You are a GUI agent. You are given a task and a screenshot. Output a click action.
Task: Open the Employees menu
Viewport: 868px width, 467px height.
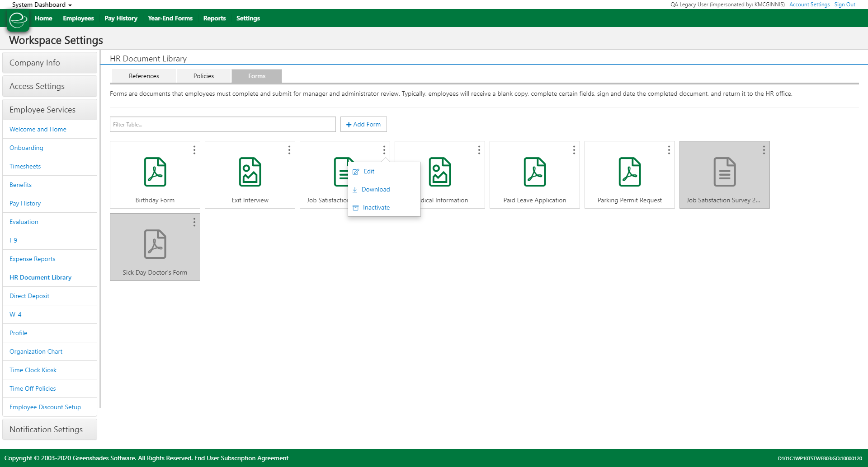pos(78,19)
